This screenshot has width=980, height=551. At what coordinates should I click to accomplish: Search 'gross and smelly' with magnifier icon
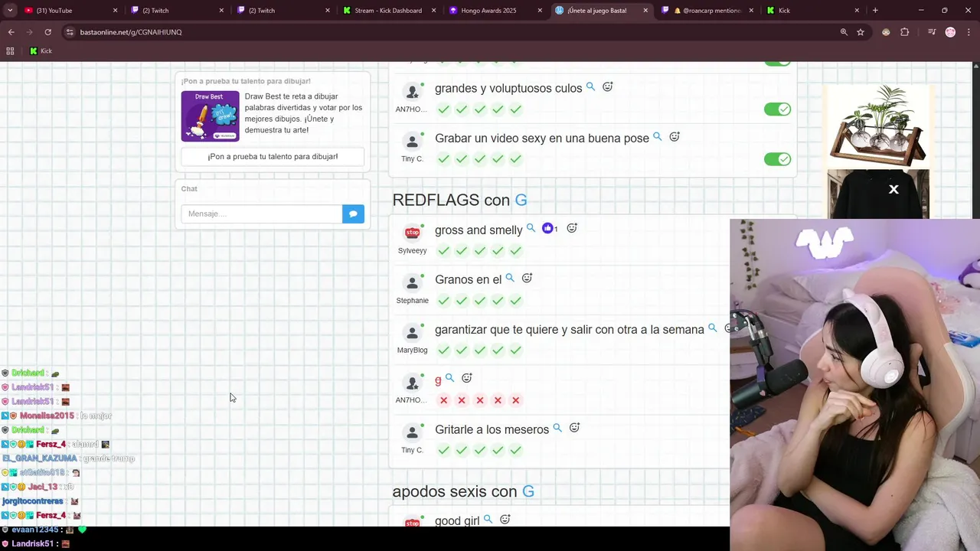point(531,229)
